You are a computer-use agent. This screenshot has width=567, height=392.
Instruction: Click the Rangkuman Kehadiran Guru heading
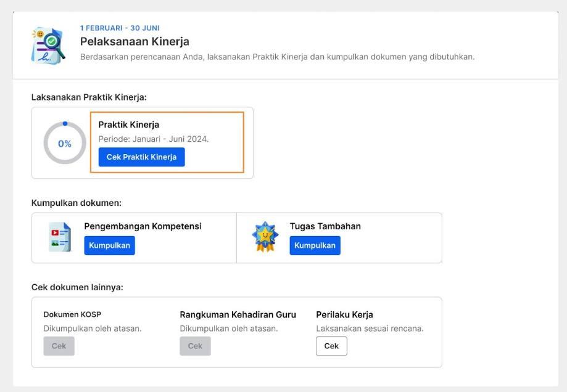[238, 315]
